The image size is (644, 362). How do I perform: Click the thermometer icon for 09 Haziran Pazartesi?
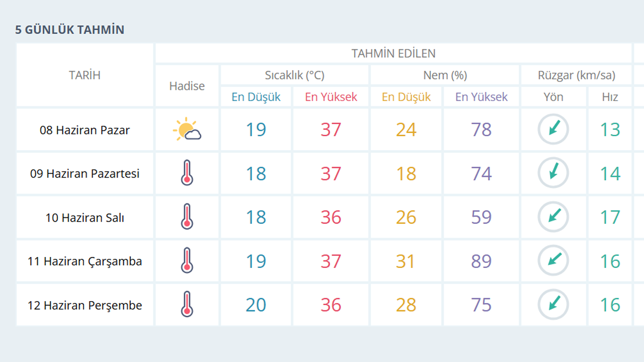click(x=187, y=173)
